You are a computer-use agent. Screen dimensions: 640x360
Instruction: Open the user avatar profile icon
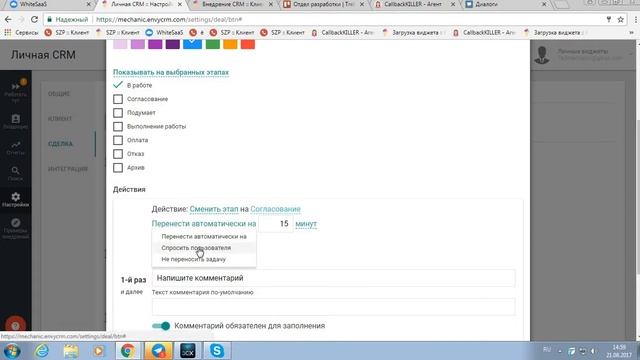[x=542, y=55]
